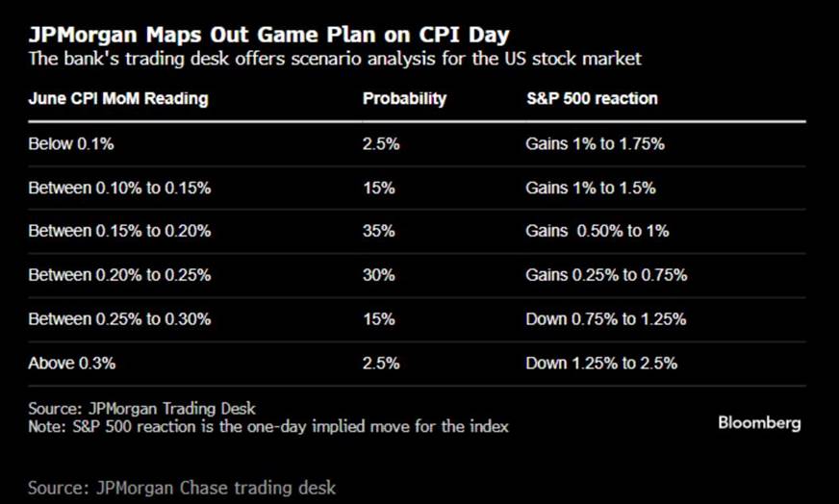Click 'Between 0.25% to 0.30%' cell
The image size is (839, 504).
(119, 319)
